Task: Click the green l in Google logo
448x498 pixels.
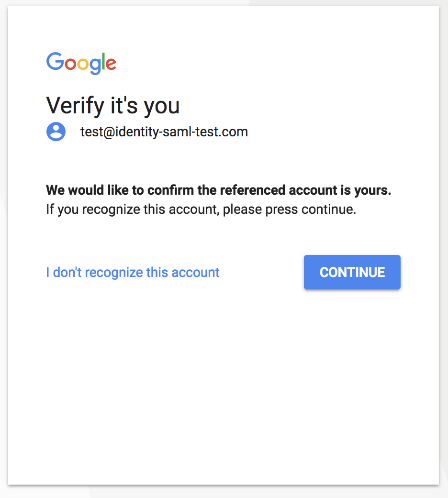Action: click(103, 61)
